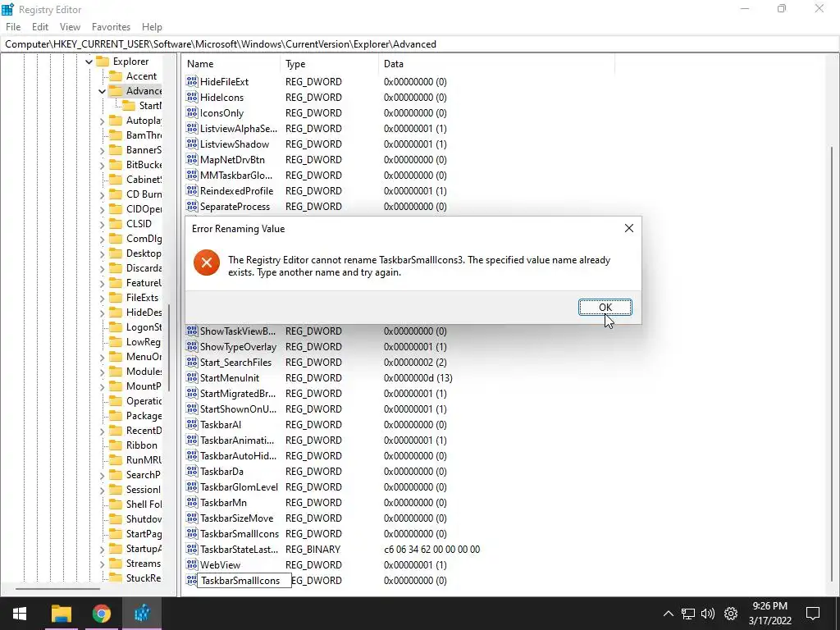Open the Edit menu
The image size is (840, 630).
[40, 27]
